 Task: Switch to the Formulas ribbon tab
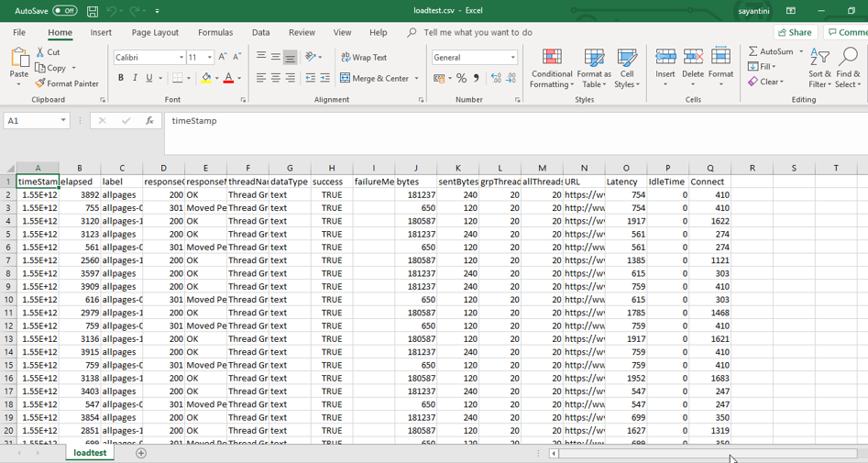click(215, 32)
